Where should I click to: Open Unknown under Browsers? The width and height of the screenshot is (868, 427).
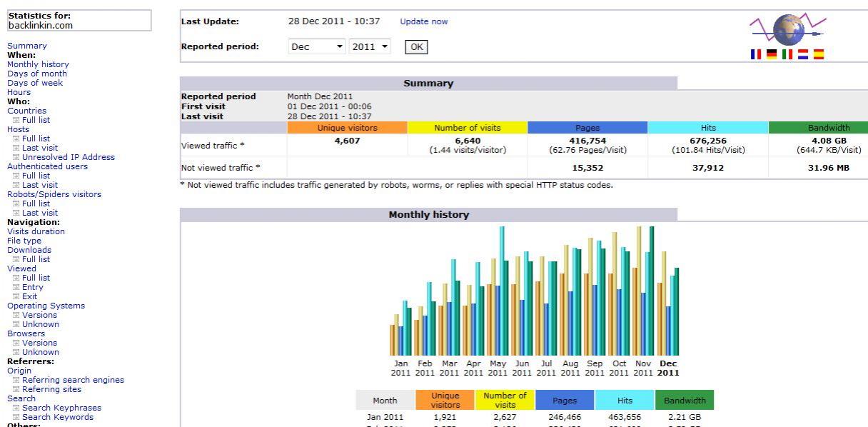(x=41, y=352)
